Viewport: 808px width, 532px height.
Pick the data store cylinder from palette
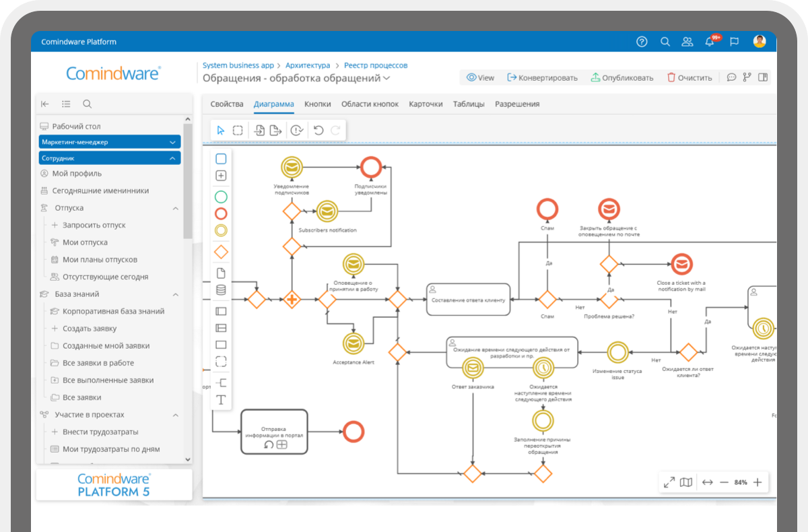point(221,290)
